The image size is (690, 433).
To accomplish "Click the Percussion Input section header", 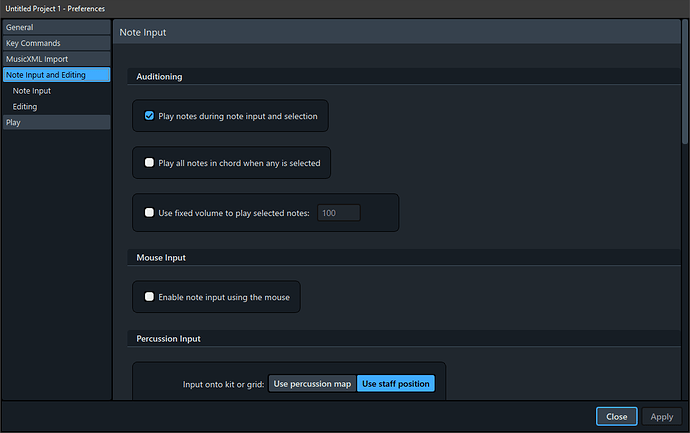I will pyautogui.click(x=168, y=339).
